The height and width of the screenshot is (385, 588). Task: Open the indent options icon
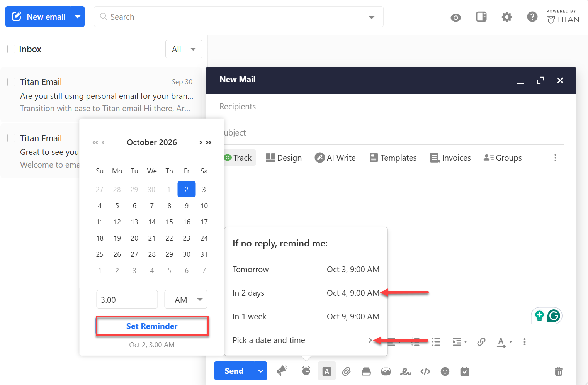(459, 341)
